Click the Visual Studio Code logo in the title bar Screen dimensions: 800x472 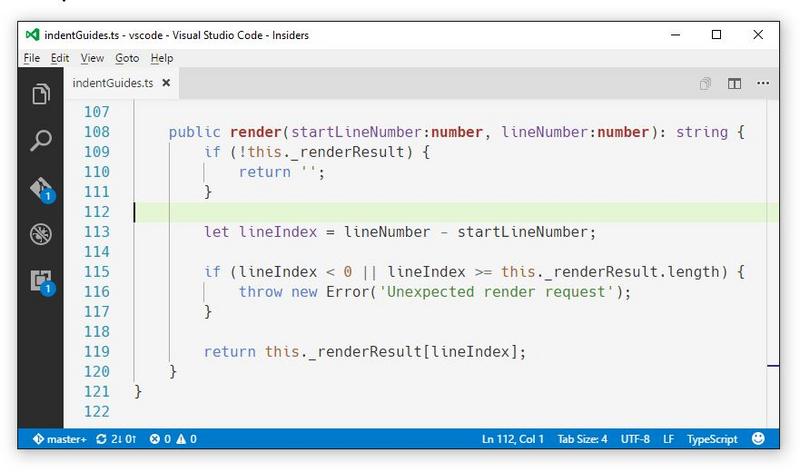[32, 35]
